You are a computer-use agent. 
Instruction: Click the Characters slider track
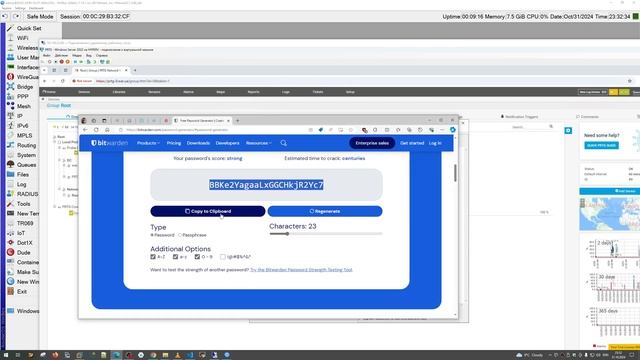click(x=326, y=234)
